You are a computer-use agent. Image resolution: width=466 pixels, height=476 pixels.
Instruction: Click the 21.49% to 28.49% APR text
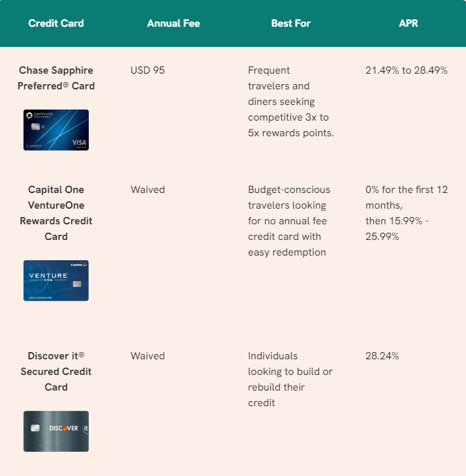[407, 70]
